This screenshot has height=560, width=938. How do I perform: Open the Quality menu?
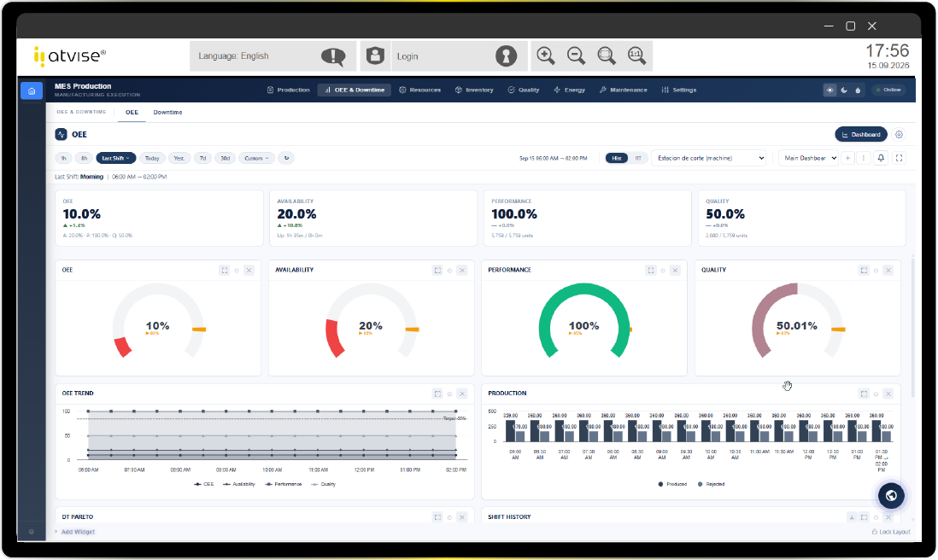(x=524, y=90)
